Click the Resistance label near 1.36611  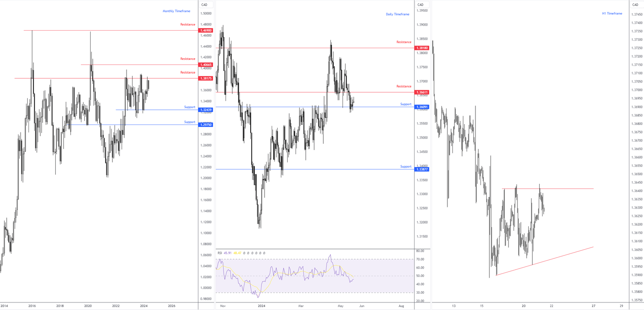(x=403, y=86)
